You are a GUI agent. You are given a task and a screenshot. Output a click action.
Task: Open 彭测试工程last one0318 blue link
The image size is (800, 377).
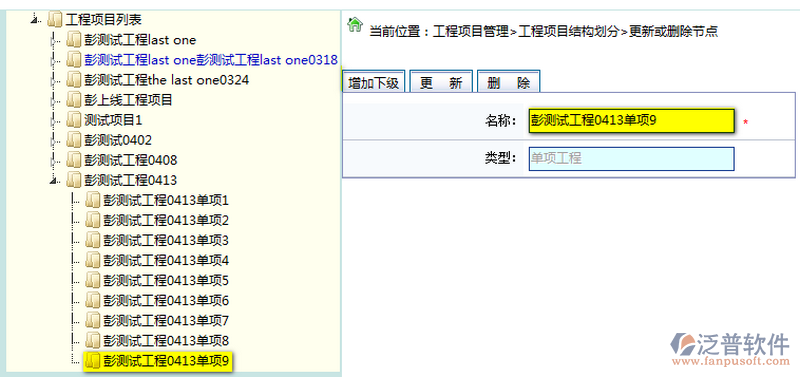coord(211,60)
